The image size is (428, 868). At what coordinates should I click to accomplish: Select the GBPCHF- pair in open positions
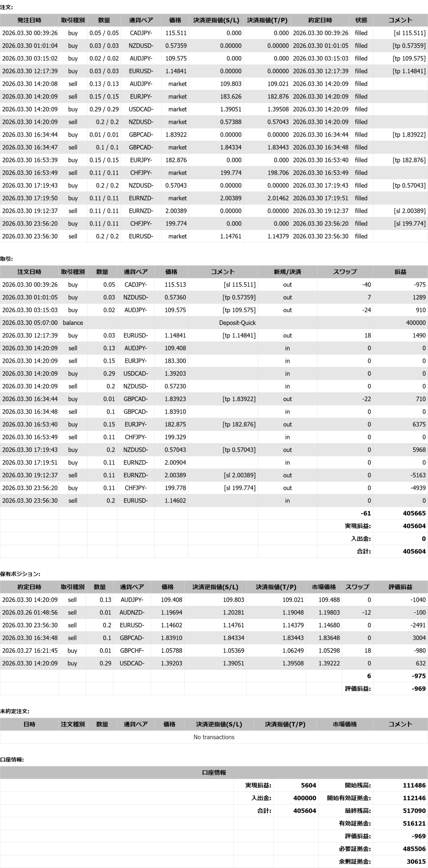coord(131,651)
